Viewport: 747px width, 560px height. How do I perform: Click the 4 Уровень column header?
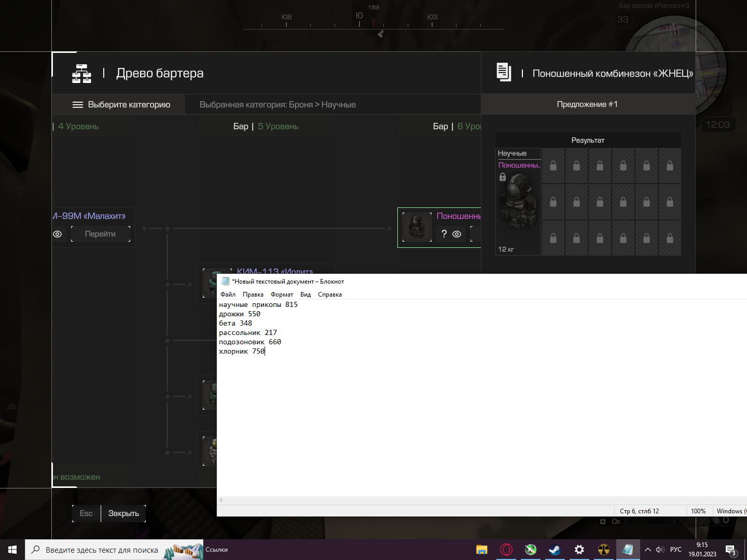pyautogui.click(x=78, y=127)
